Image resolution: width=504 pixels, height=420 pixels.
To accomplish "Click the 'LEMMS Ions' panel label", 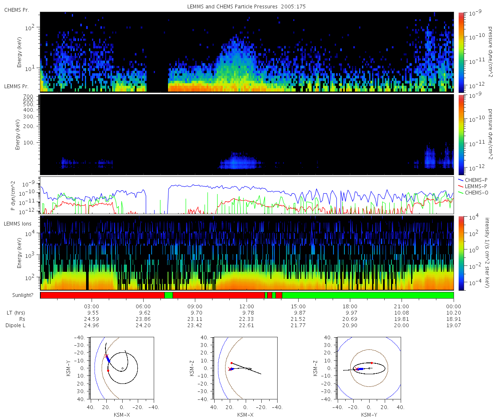I will pyautogui.click(x=18, y=224).
